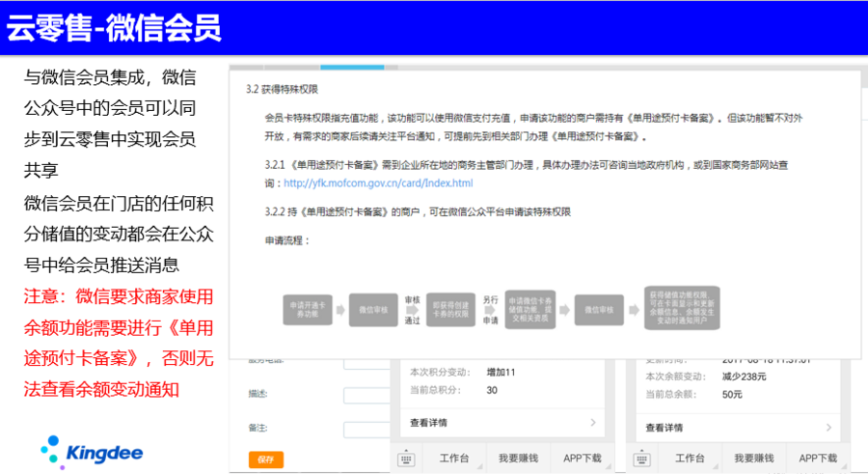Expand chevron in the 余额 card's 查看详情 row

[828, 428]
